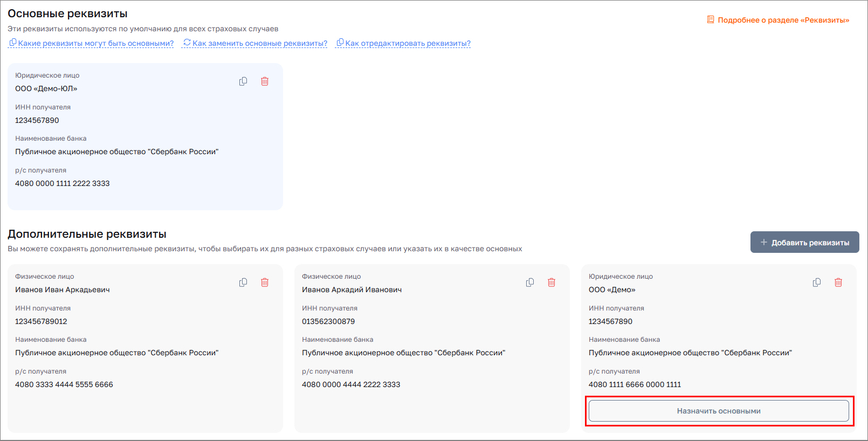Click Сбербанк bank name in Иван Аркадьевич card
868x441 pixels.
(x=117, y=353)
